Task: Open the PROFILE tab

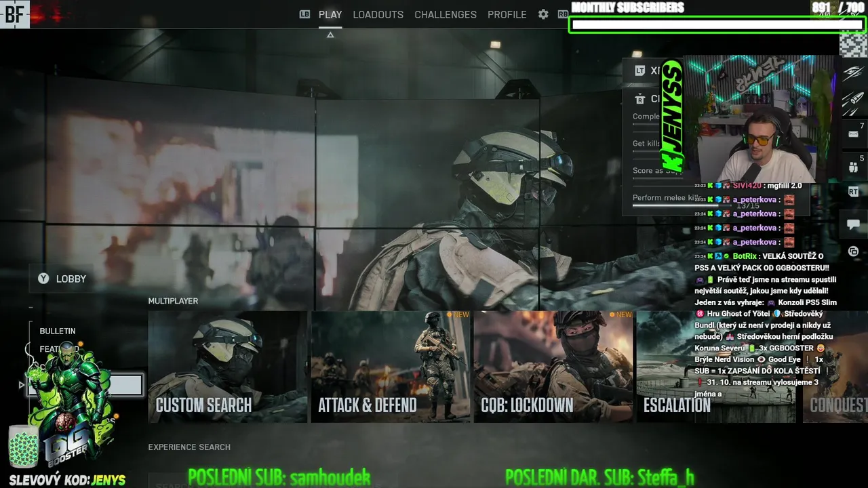Action: click(507, 14)
